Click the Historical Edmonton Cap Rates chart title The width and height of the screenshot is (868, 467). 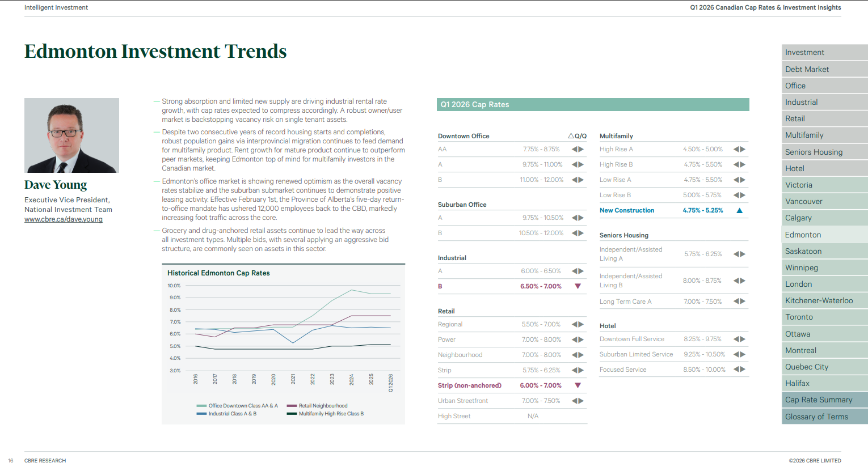[218, 273]
